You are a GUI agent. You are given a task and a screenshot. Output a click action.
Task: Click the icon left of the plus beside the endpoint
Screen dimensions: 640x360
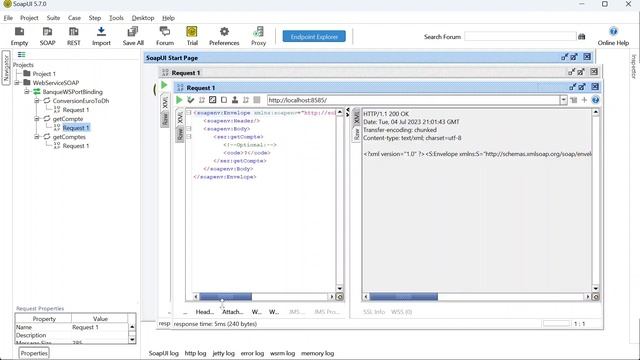[573, 100]
